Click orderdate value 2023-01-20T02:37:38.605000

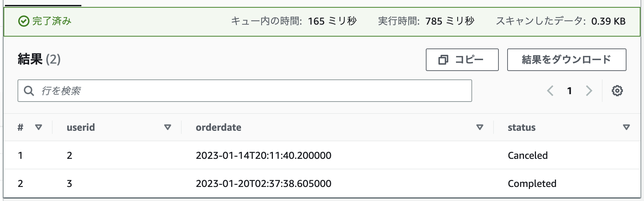click(263, 183)
